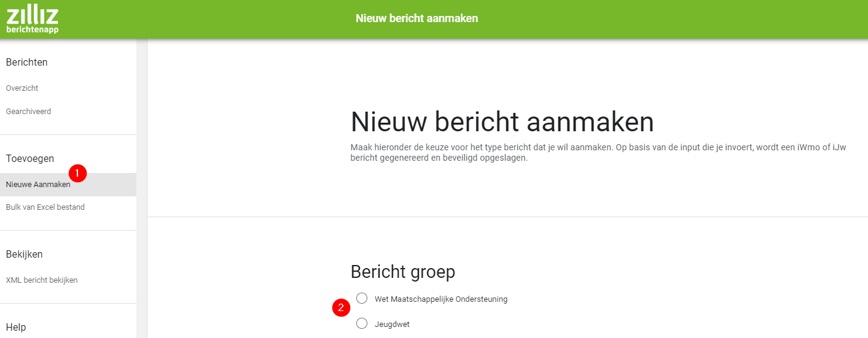Go to Gearchiveerd messages

(28, 112)
